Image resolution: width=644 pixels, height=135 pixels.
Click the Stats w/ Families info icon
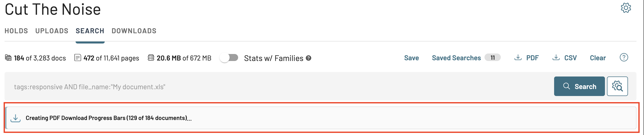pos(308,58)
